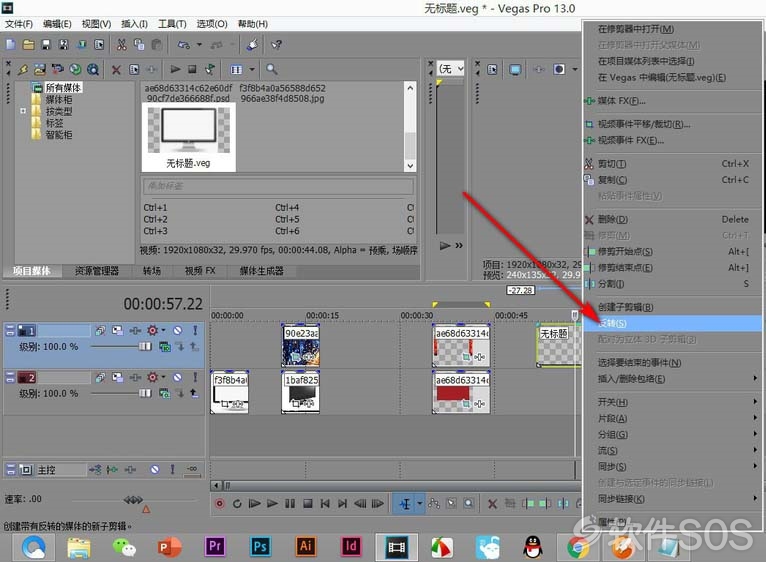
Task: Select the 90e23a clip on track 1
Action: click(x=301, y=346)
